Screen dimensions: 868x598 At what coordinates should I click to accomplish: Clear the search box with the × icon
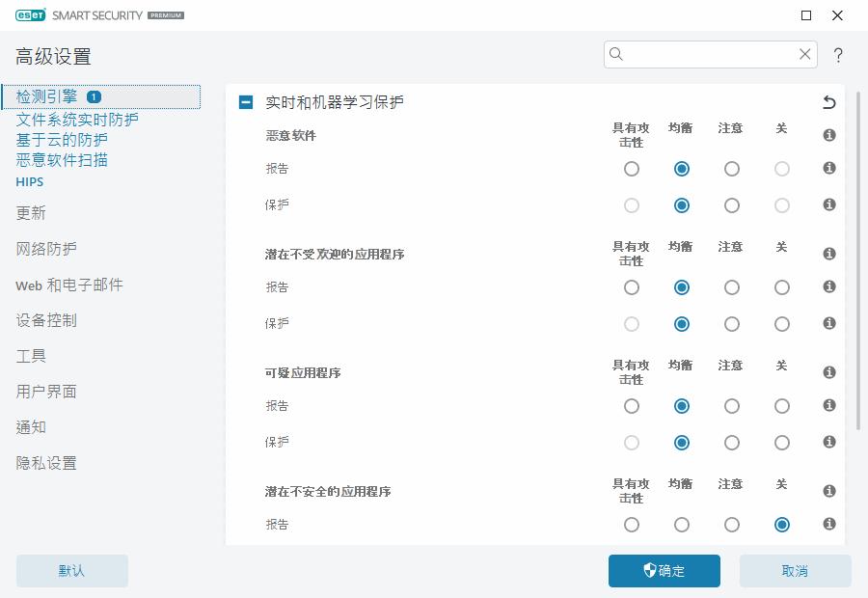[805, 54]
